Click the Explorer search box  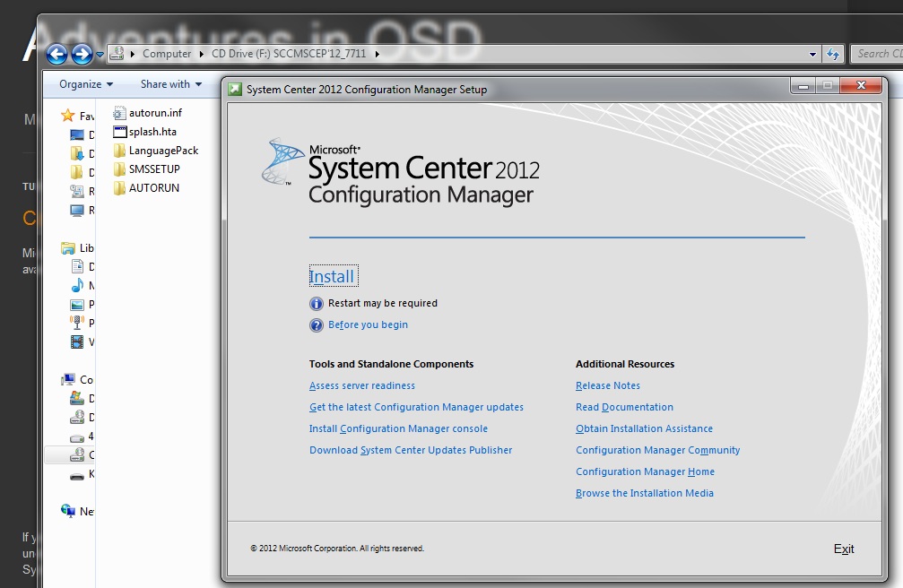pos(879,54)
